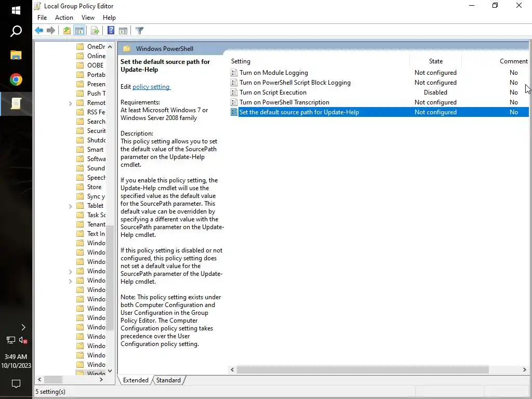This screenshot has height=399, width=532.
Task: Click tree pane scroll down arrow
Action: tap(110, 371)
